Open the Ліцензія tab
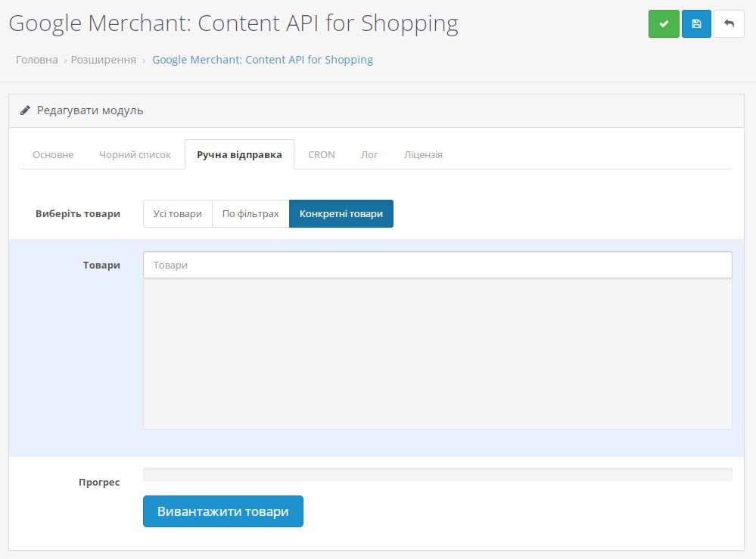 pos(422,154)
